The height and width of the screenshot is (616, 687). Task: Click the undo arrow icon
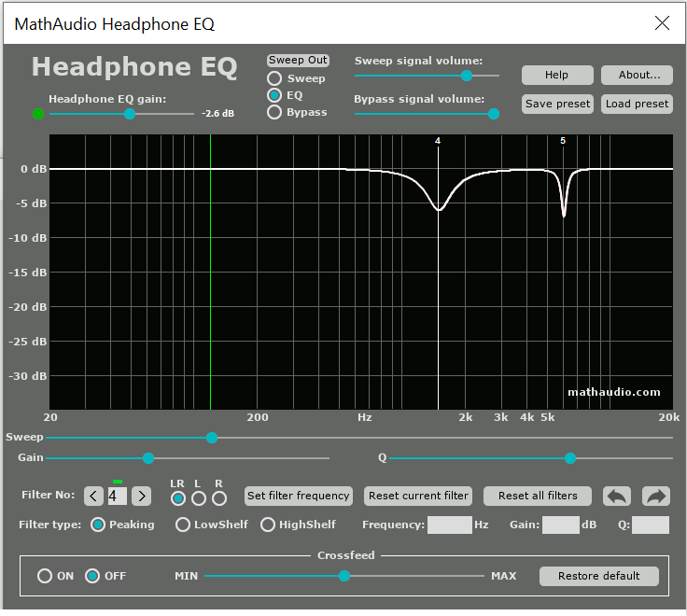coord(617,497)
